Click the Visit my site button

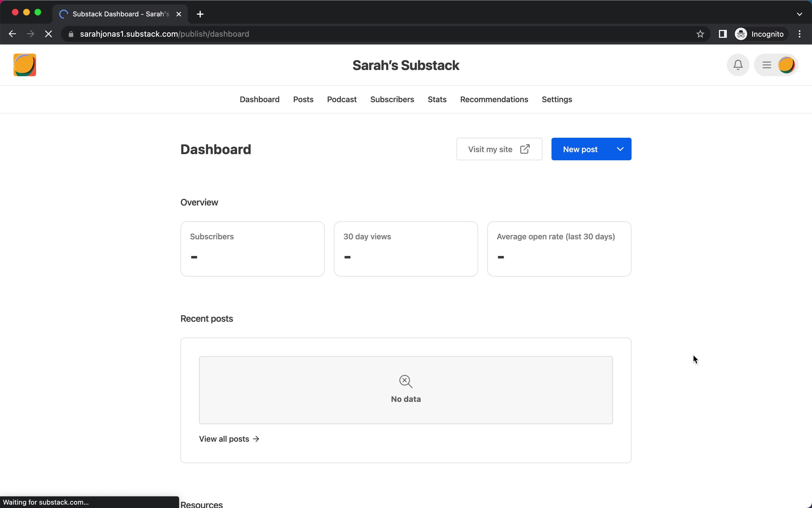pos(499,149)
